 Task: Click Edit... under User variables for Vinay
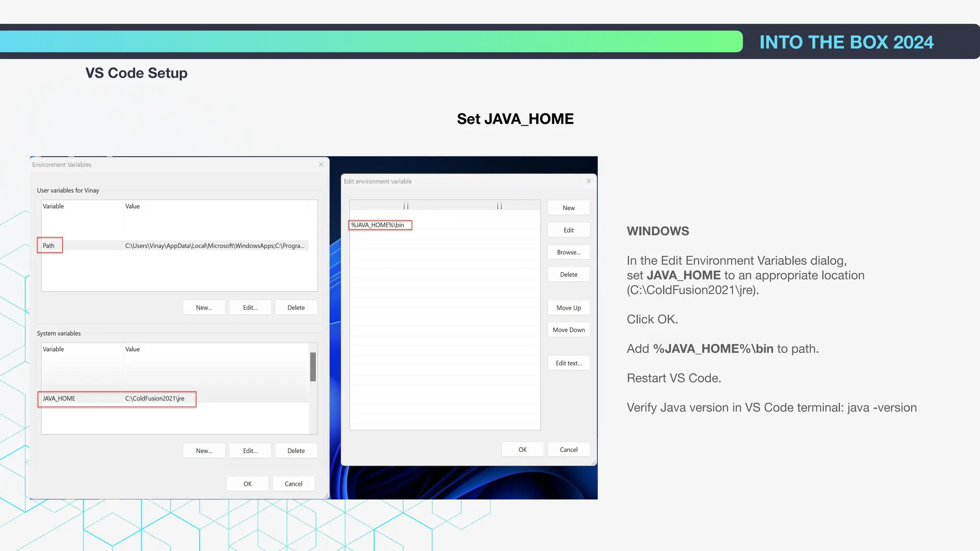(250, 308)
